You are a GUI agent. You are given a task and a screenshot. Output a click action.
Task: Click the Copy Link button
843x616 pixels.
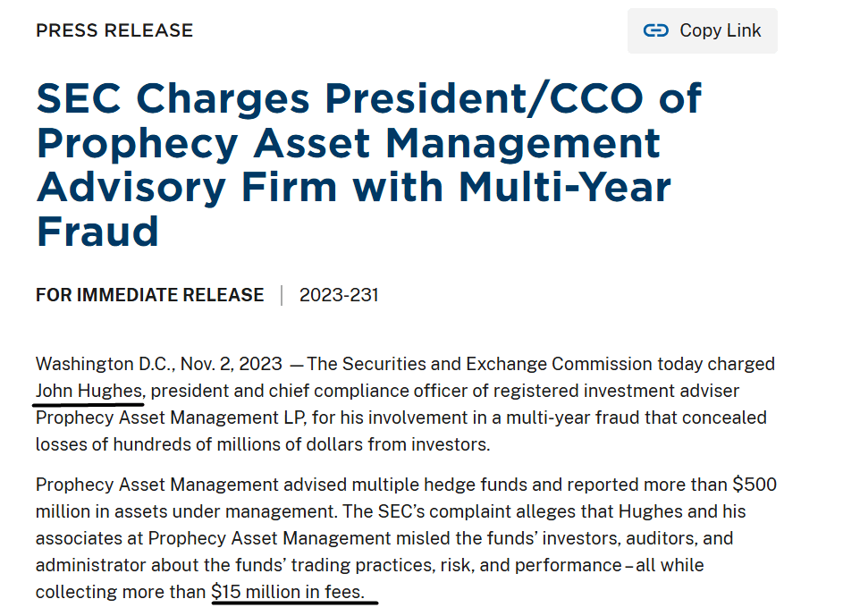pos(702,30)
